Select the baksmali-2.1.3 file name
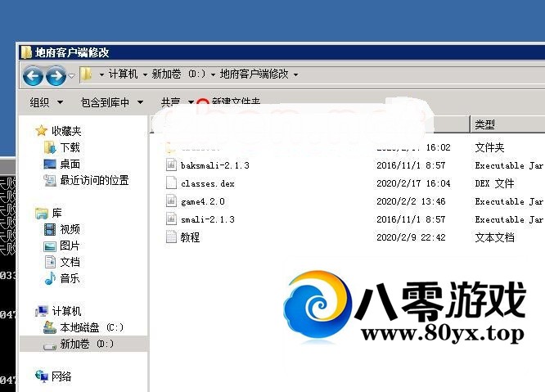 click(x=215, y=165)
